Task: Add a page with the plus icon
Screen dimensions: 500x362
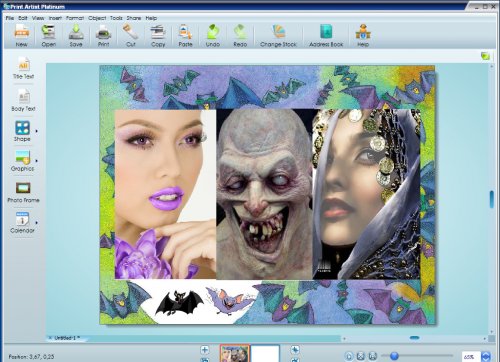Action: tap(205, 350)
